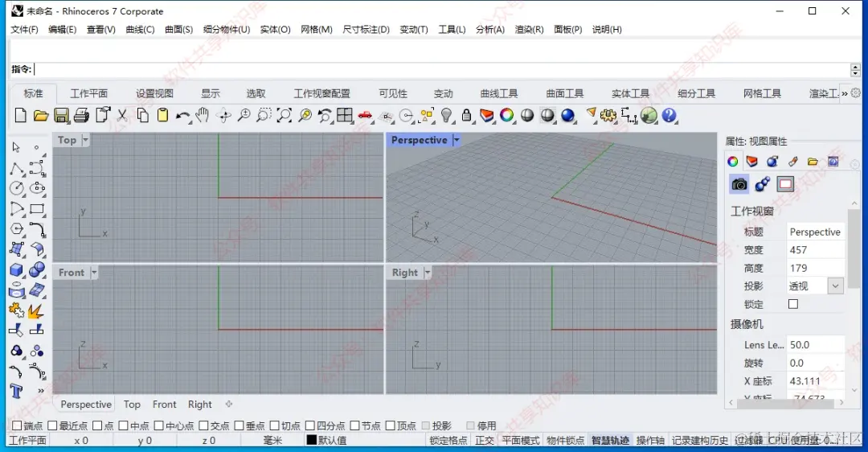868x452 pixels.
Task: Expand toolbar tabs overflow chevron
Action: click(x=845, y=93)
